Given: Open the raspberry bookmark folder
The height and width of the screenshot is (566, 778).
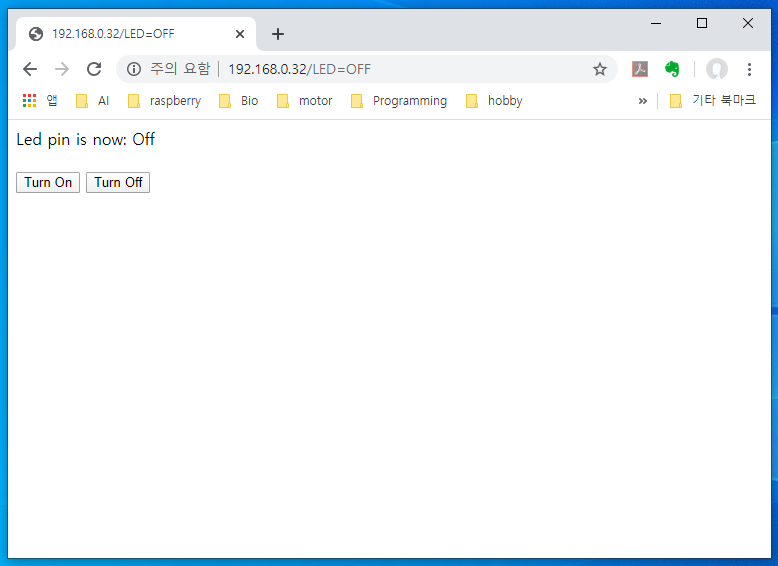Looking at the screenshot, I should click(164, 101).
